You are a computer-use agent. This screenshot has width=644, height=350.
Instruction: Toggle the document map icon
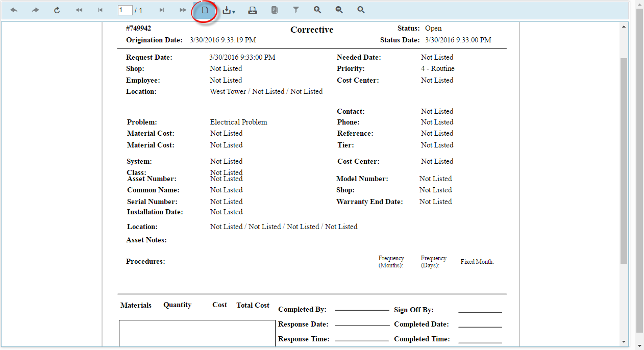click(x=275, y=10)
